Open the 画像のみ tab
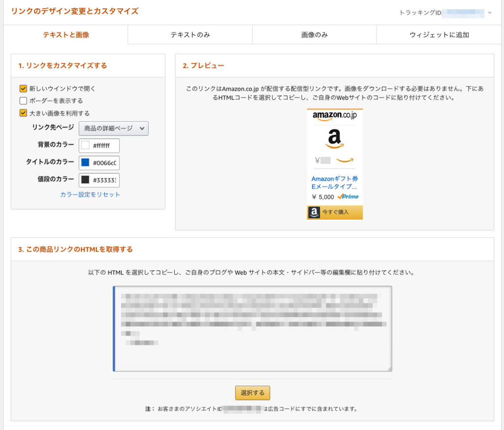The image size is (504, 430). (315, 35)
